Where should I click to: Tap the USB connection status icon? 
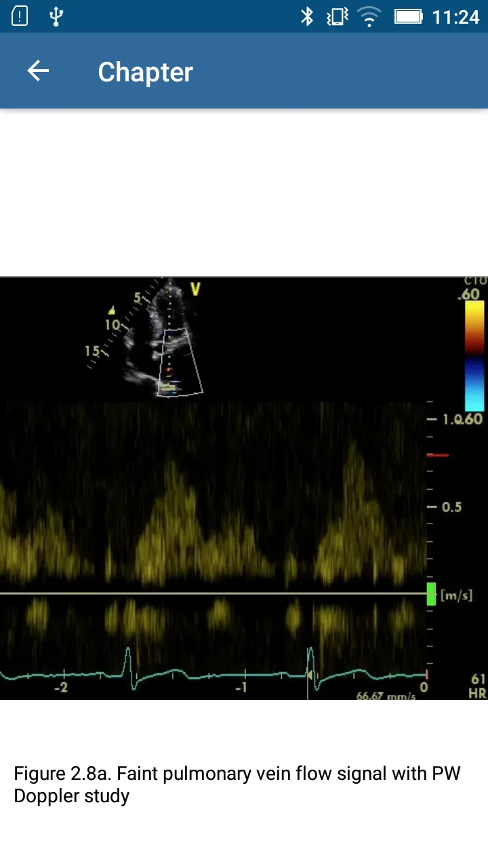click(x=56, y=16)
